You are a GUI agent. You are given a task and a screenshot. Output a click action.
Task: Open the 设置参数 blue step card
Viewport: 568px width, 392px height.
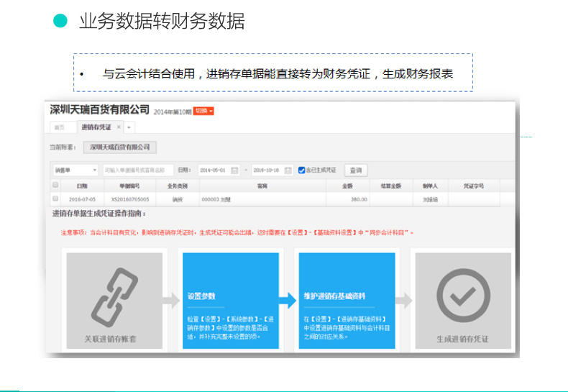click(x=227, y=300)
